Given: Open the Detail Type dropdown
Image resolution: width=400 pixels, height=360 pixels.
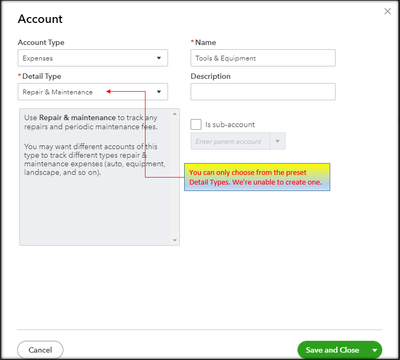Looking at the screenshot, I should pos(93,92).
